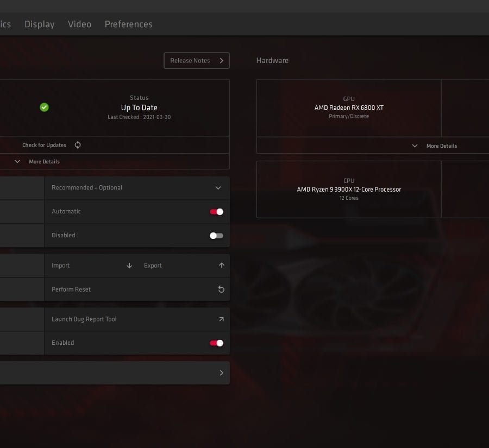Expand hardware More Details under GPU card
This screenshot has width=489, height=448.
click(x=415, y=146)
